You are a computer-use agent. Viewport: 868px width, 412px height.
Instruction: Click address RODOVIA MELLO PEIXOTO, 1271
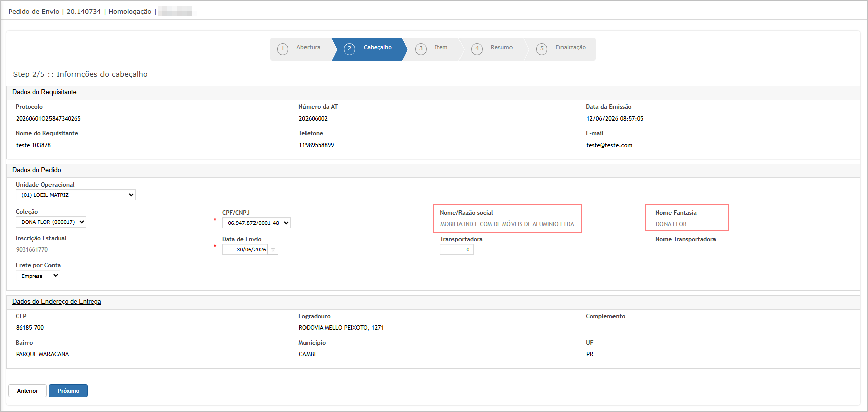click(341, 328)
